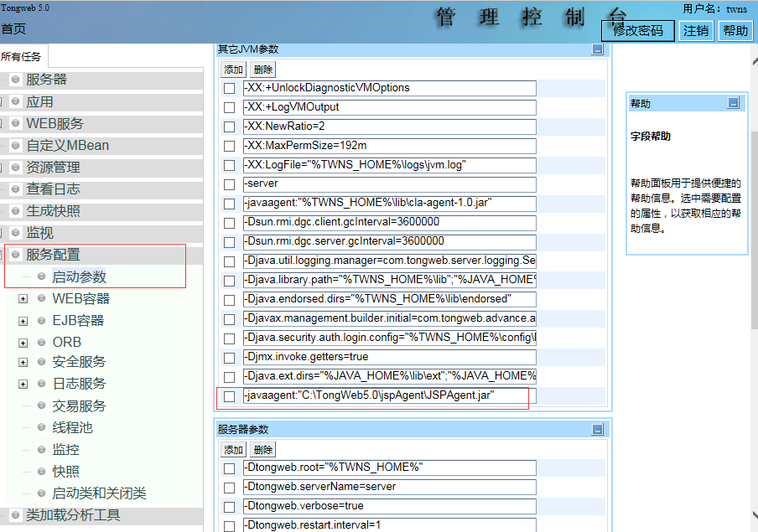758x532 pixels.
Task: Click the bullet icon beside 服务配置
Action: [15, 255]
